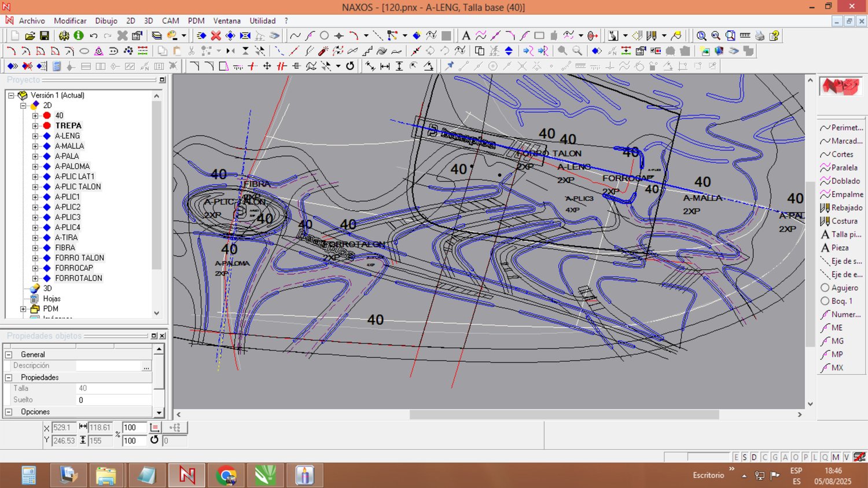Click the Descripción ellipsis button
868x488 pixels.
point(146,366)
